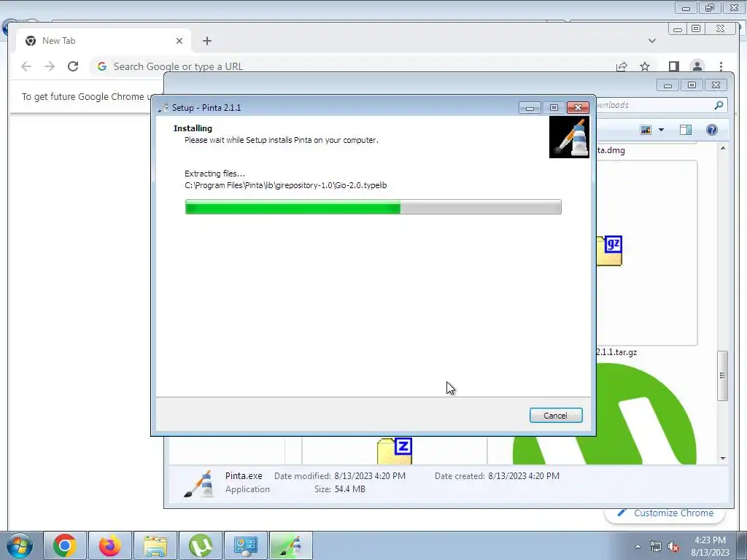Toggle the Explorer preview pane
This screenshot has width=747, height=560.
click(686, 130)
